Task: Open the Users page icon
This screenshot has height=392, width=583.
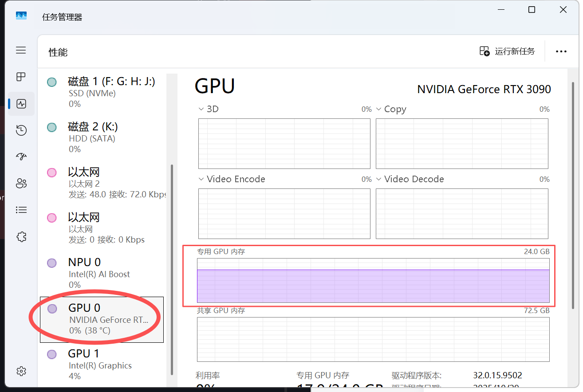Action: (x=21, y=183)
